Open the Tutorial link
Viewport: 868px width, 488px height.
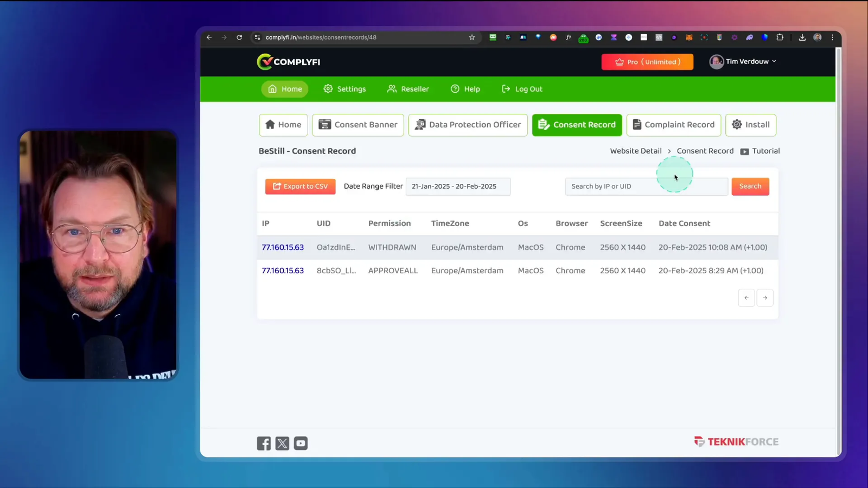pos(766,151)
